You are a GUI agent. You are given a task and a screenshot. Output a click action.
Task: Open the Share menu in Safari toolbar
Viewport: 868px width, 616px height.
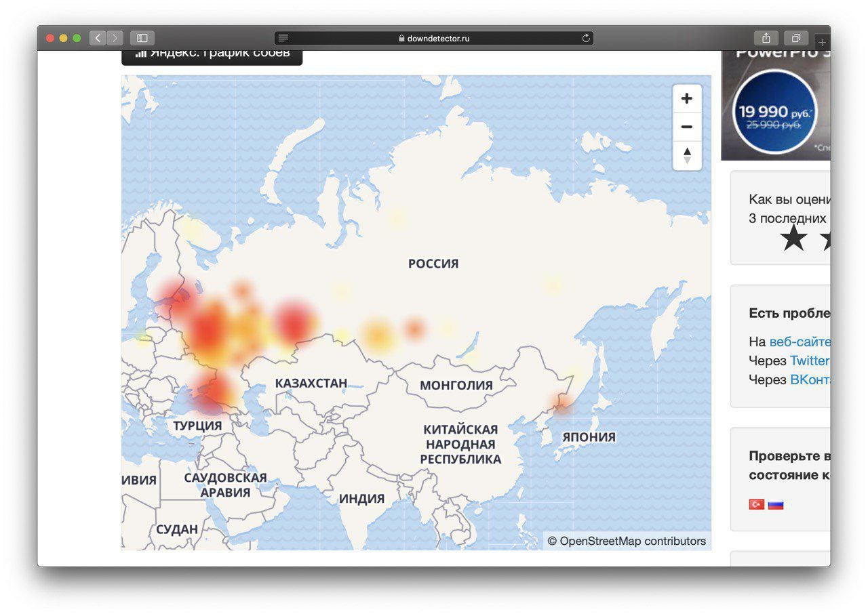click(766, 38)
